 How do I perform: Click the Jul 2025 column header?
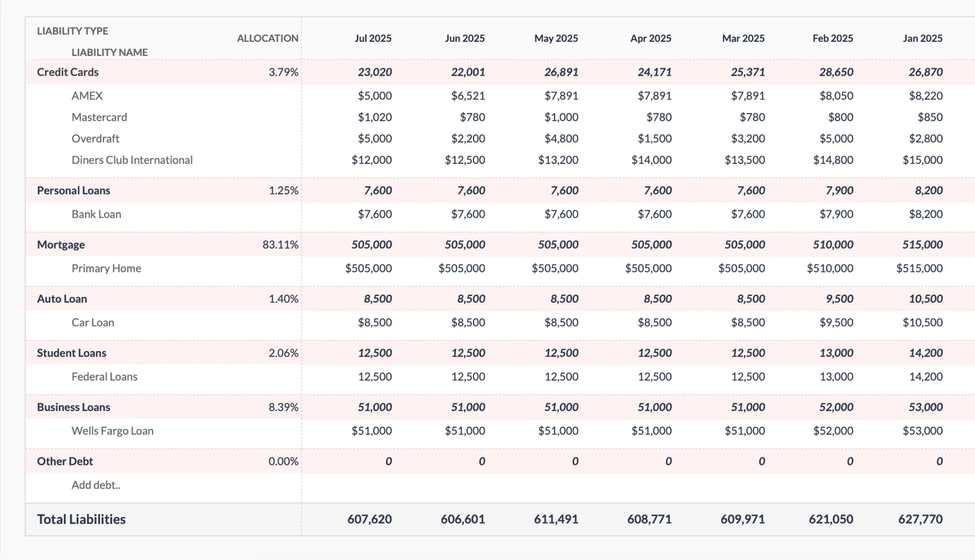[x=373, y=38]
